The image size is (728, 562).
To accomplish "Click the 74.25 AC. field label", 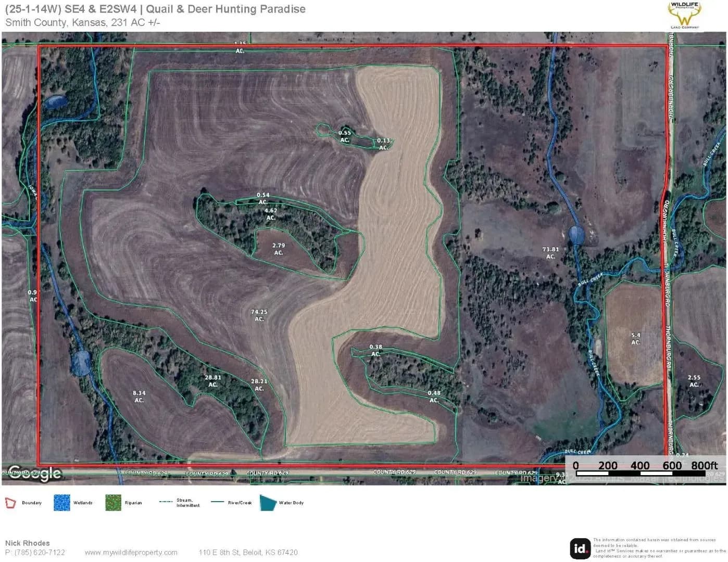I will (x=259, y=315).
